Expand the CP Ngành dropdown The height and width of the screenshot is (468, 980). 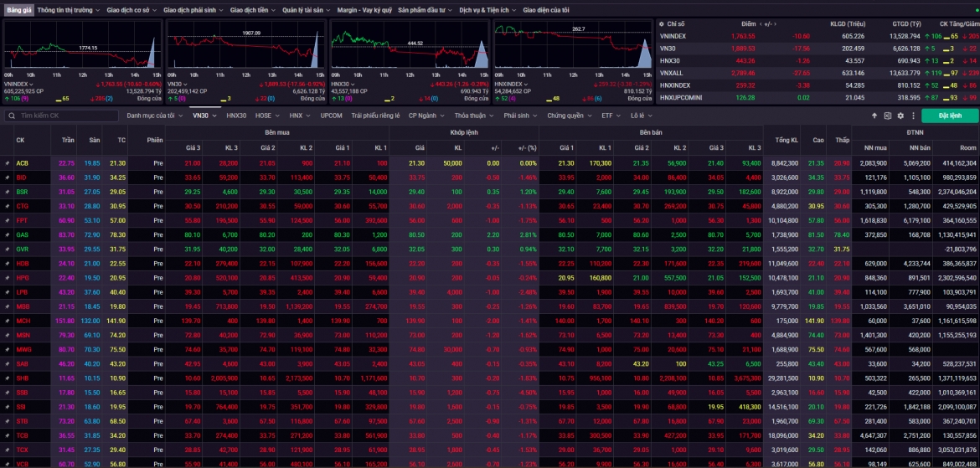[426, 116]
